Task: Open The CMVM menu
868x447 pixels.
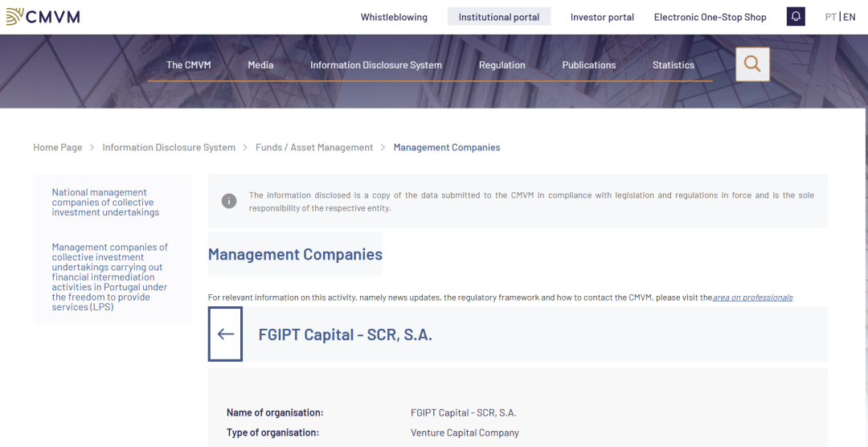Action: [x=189, y=65]
